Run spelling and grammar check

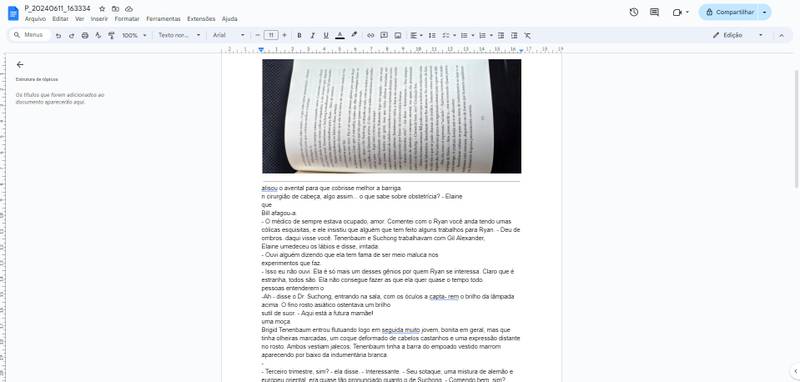point(98,35)
